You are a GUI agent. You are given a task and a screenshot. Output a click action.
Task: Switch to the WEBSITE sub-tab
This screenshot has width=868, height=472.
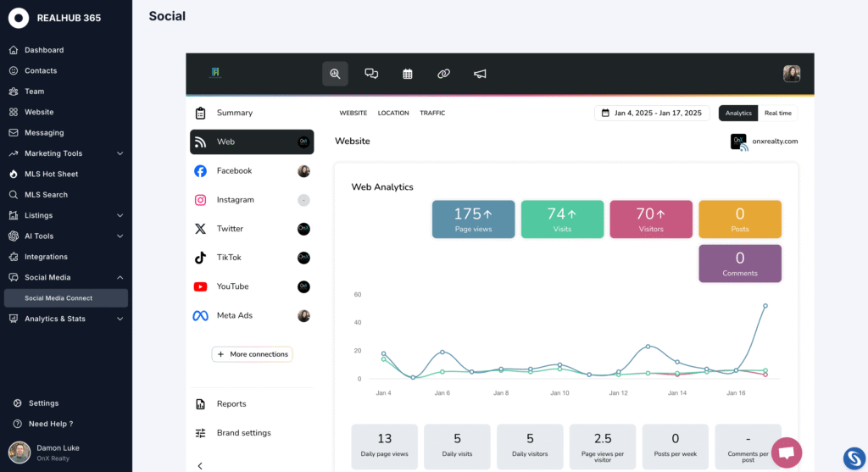(x=353, y=113)
